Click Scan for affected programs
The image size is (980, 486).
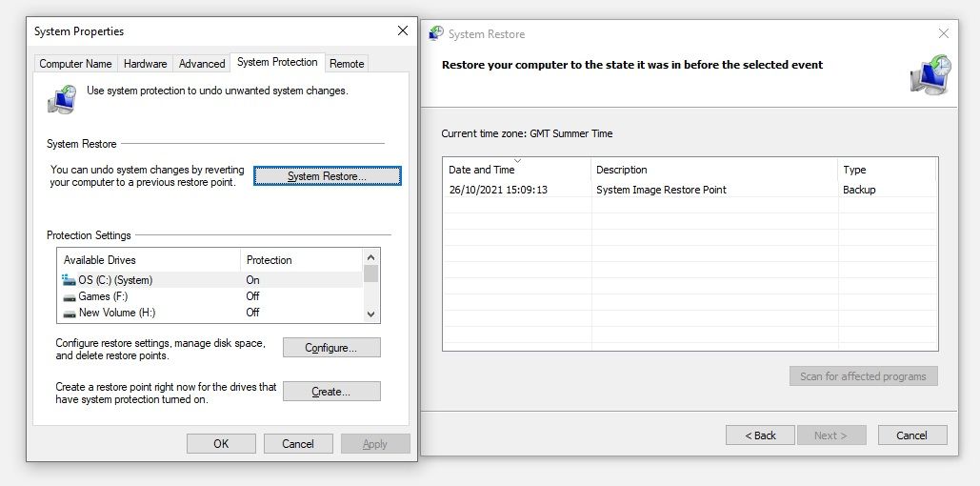coord(863,375)
